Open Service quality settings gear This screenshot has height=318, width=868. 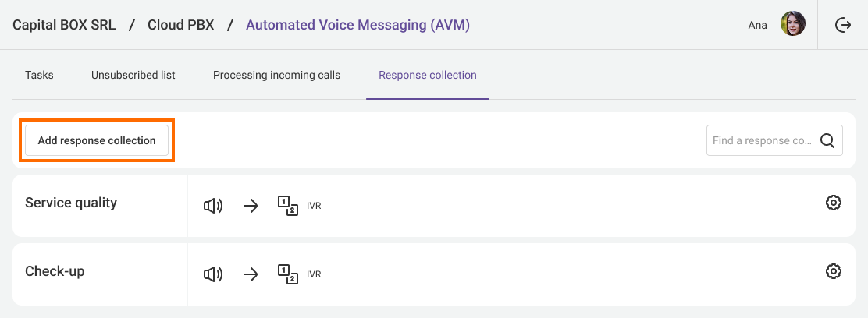[833, 203]
